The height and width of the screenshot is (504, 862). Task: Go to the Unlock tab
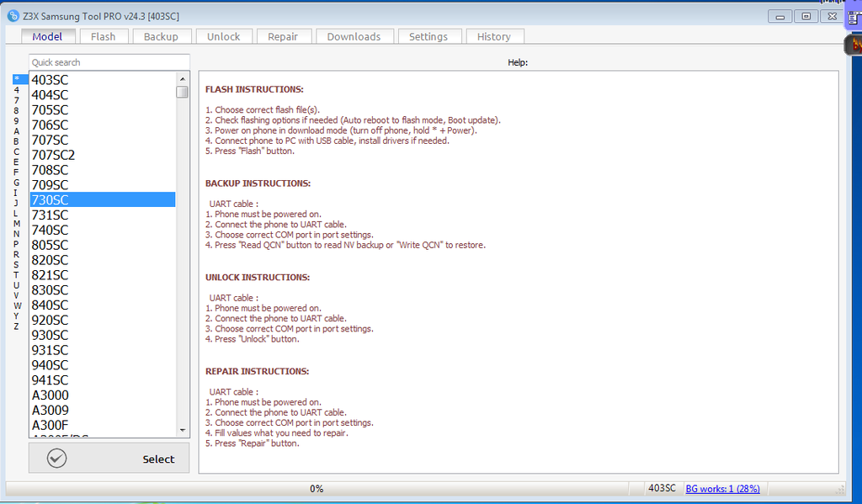224,36
